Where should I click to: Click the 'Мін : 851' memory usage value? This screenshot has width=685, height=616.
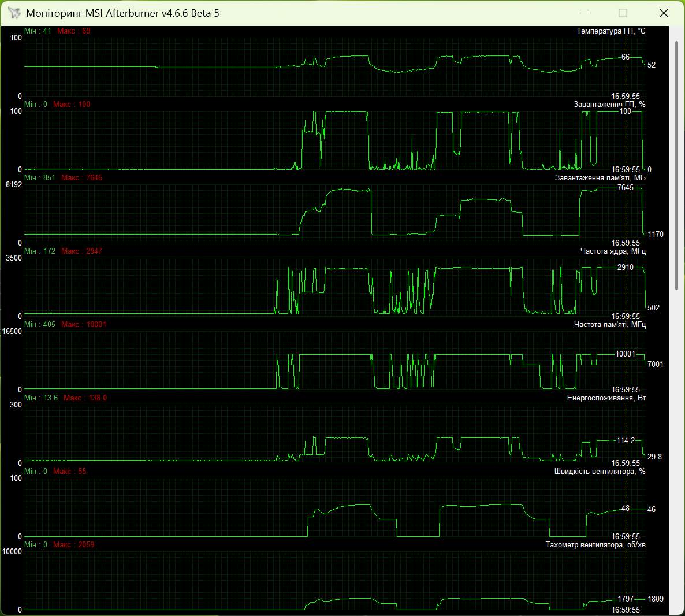click(40, 178)
